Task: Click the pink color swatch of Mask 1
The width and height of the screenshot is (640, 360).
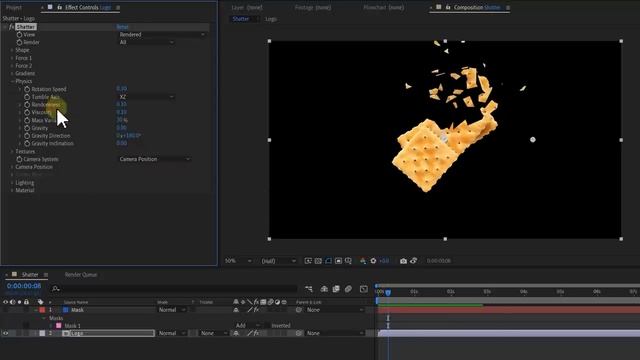Action: [x=59, y=326]
